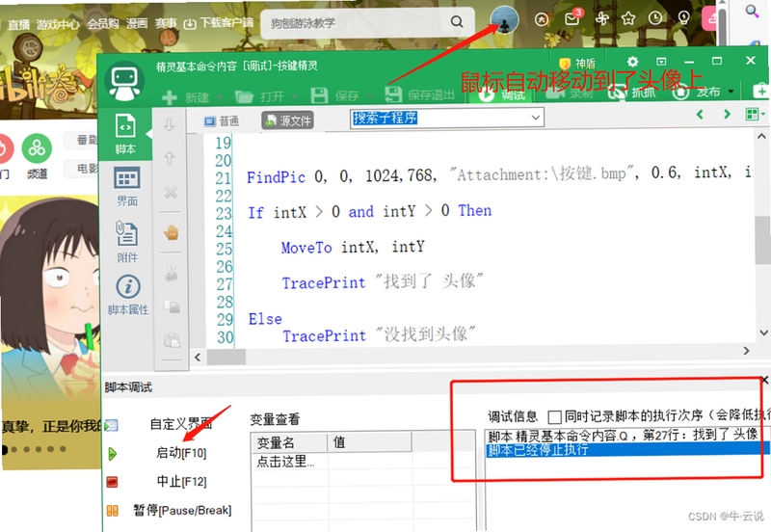Image resolution: width=771 pixels, height=532 pixels.
Task: Switch to the 普通 editor tab
Action: click(x=223, y=121)
